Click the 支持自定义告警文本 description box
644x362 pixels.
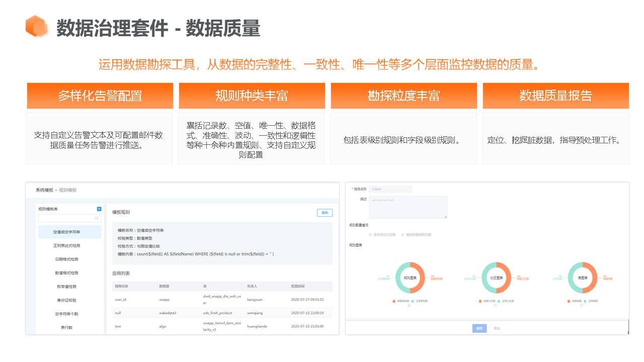click(x=99, y=139)
